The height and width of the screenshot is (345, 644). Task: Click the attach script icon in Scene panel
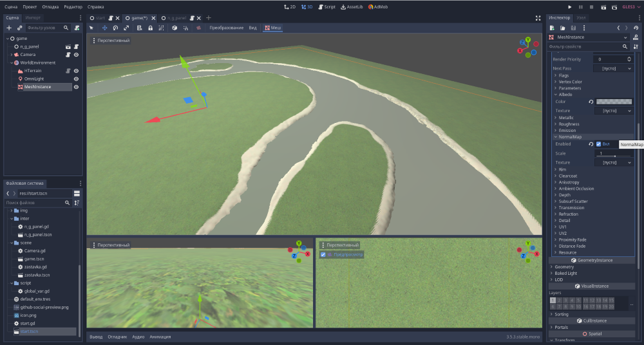pyautogui.click(x=77, y=28)
